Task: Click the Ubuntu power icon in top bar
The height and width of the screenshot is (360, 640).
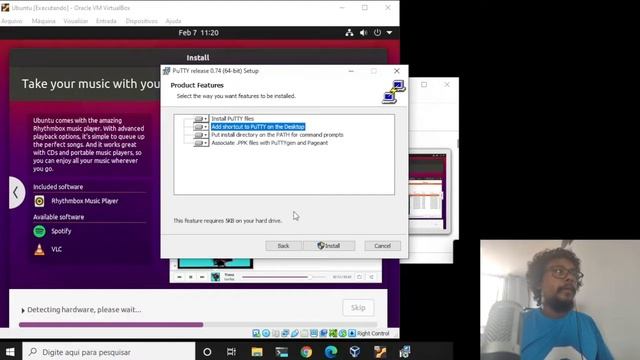Action: click(x=377, y=33)
